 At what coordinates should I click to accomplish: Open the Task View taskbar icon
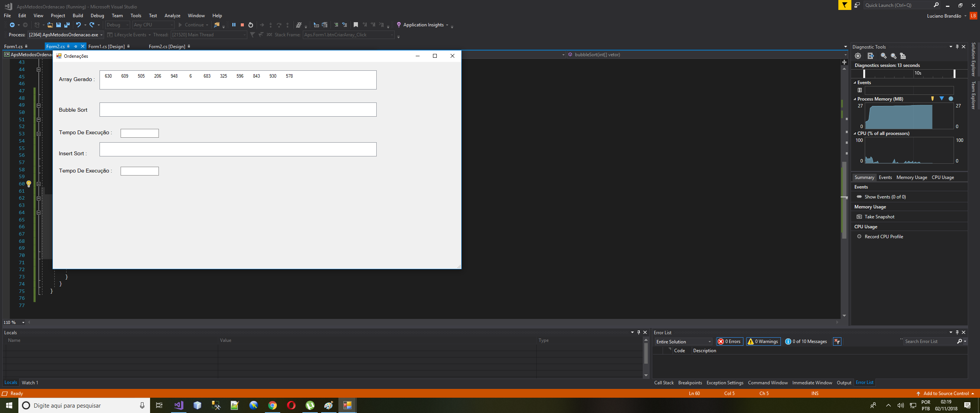[159, 405]
